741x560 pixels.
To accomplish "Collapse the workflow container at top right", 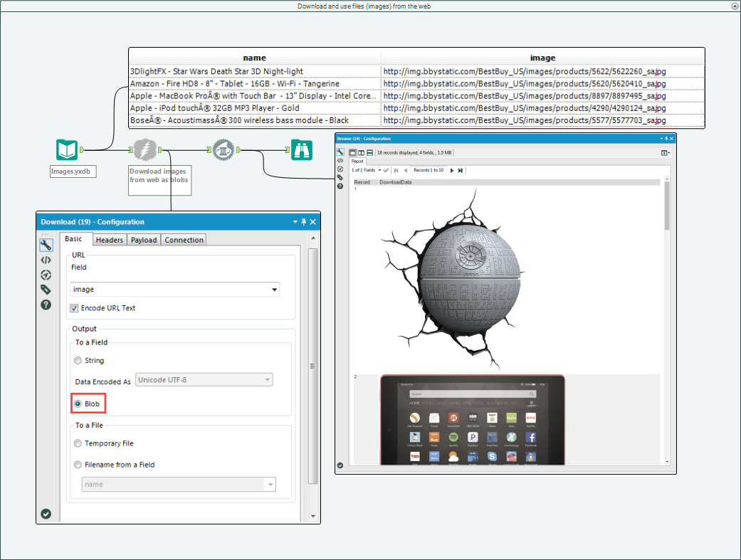I will [734, 6].
